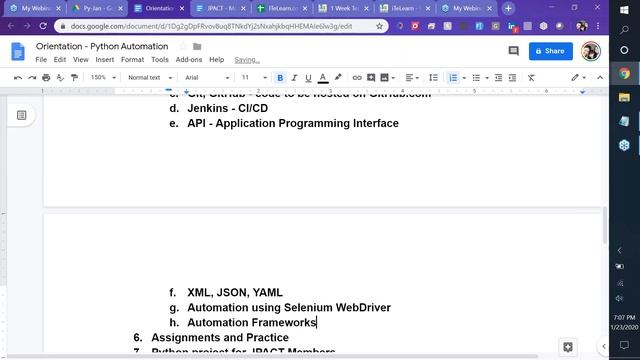Hide the menus with up chevron

(x=600, y=78)
